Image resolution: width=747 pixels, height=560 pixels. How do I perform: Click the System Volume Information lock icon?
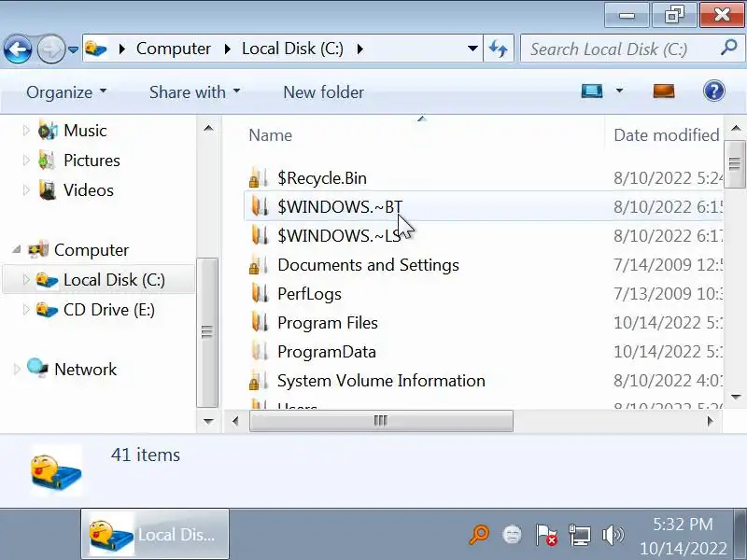pyautogui.click(x=254, y=384)
